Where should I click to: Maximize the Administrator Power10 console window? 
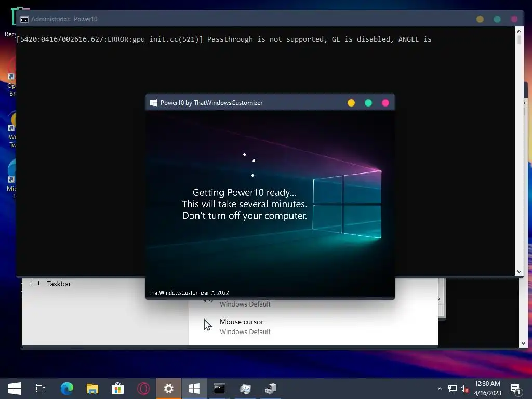click(497, 19)
